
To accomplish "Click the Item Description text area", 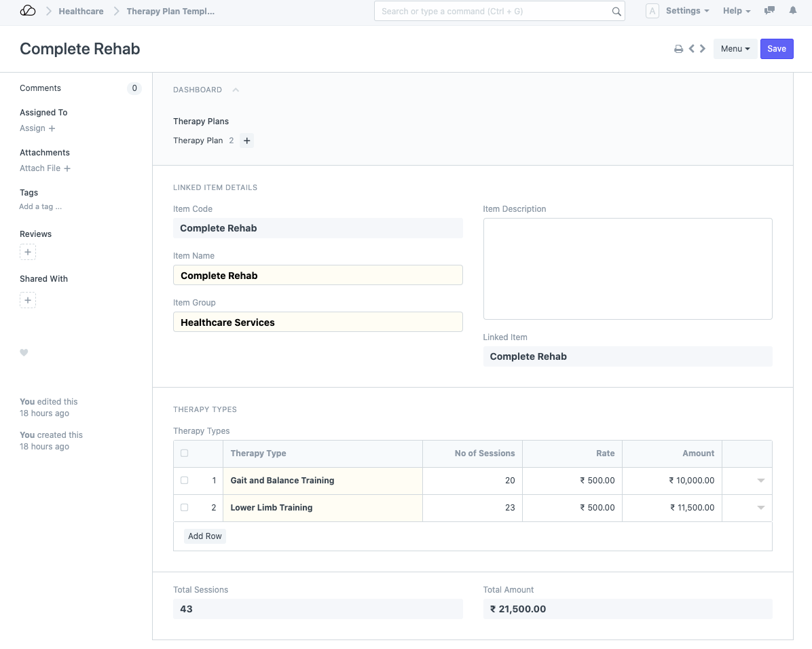I will coord(627,268).
